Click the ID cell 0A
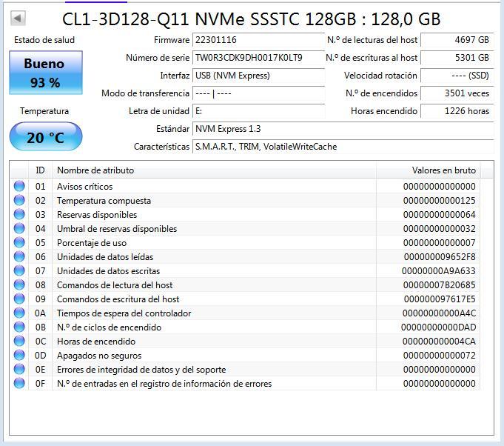This screenshot has width=504, height=446. coord(41,313)
